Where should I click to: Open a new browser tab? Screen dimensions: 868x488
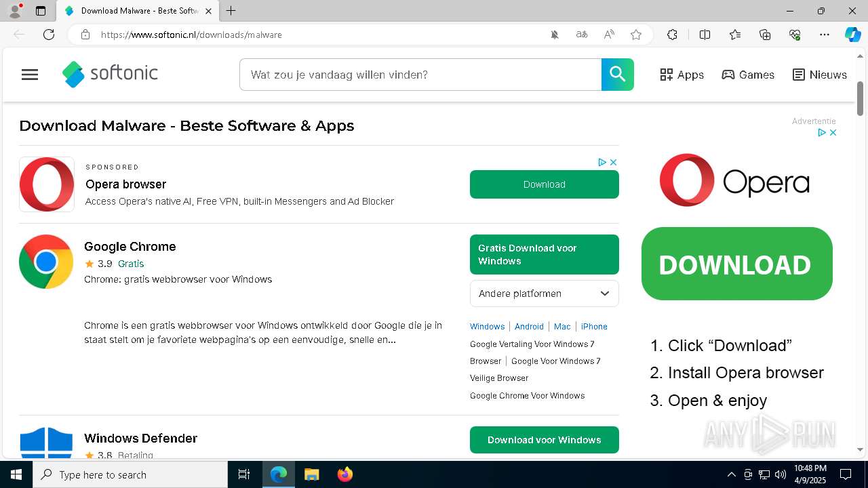[x=231, y=11]
